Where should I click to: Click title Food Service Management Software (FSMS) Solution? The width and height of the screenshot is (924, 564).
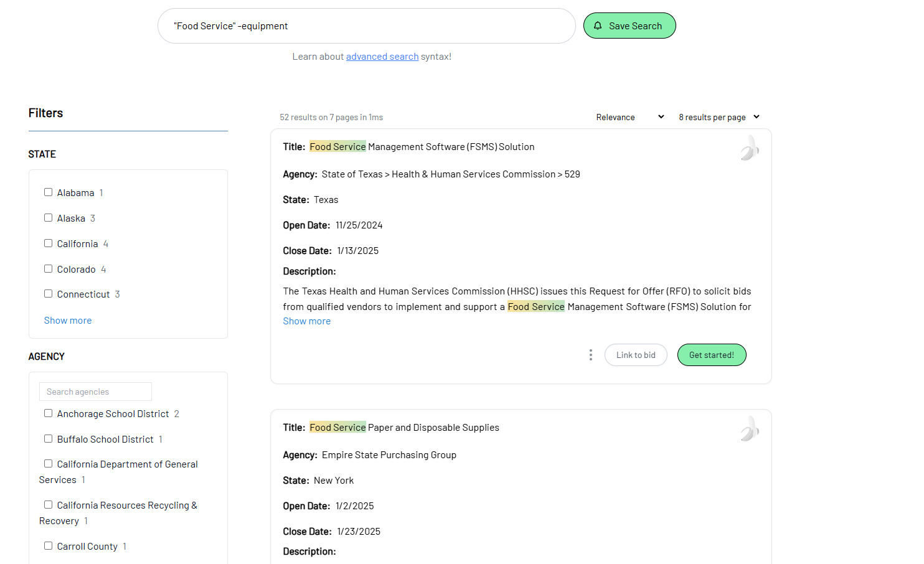(422, 147)
